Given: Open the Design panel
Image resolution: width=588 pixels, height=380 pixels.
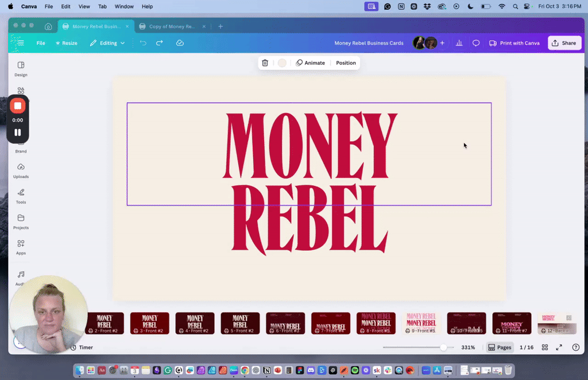Looking at the screenshot, I should tap(21, 67).
